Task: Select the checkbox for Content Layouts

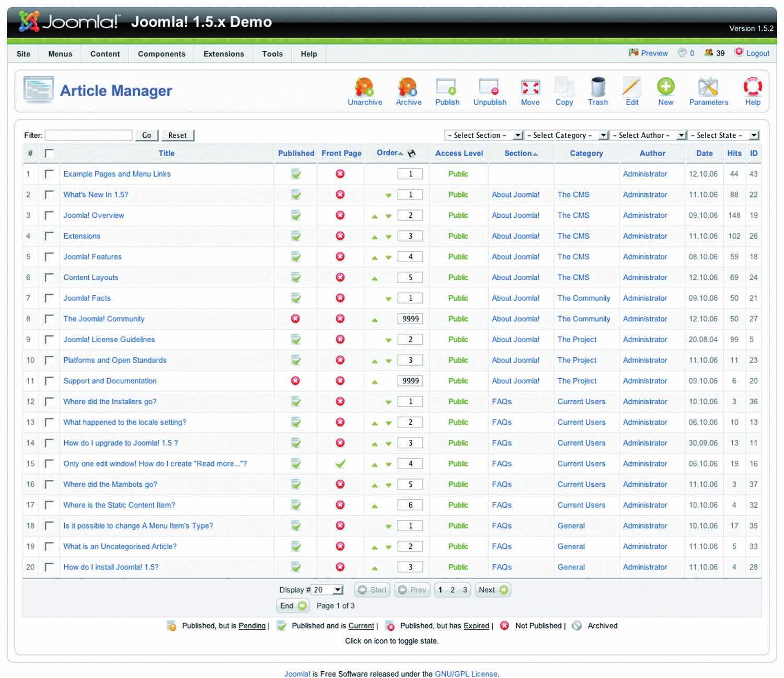Action: 49,277
